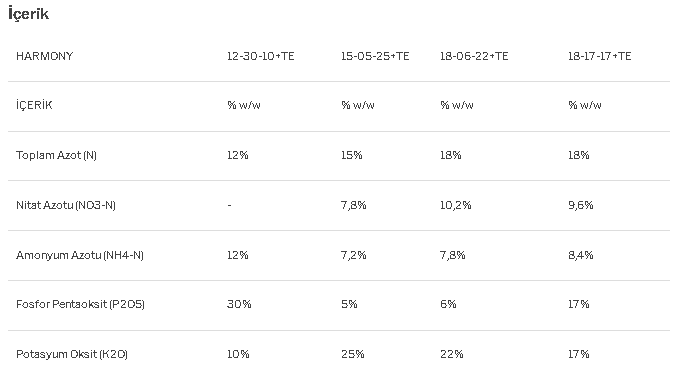Click the 22% potassium oxide value
The width and height of the screenshot is (678, 379).
[x=451, y=354]
